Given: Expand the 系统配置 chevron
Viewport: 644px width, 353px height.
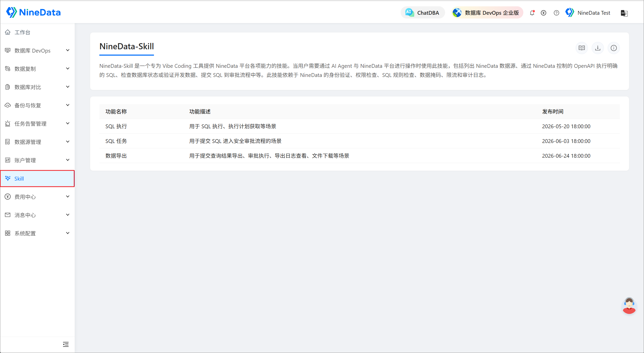Looking at the screenshot, I should click(68, 233).
